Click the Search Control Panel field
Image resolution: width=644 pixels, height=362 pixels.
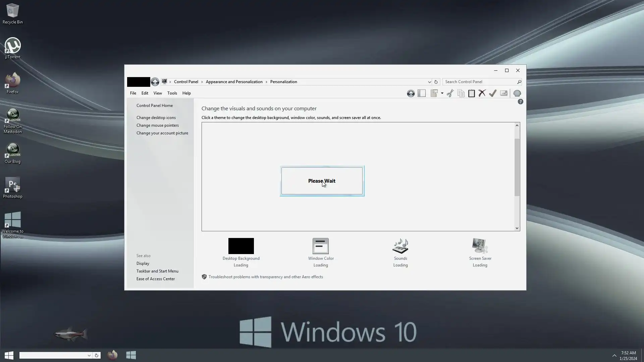480,82
